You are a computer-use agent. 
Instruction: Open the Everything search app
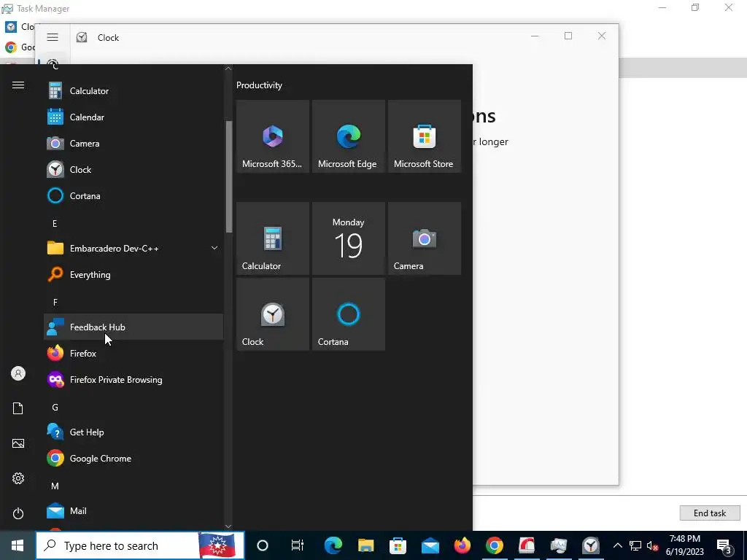tap(133, 275)
